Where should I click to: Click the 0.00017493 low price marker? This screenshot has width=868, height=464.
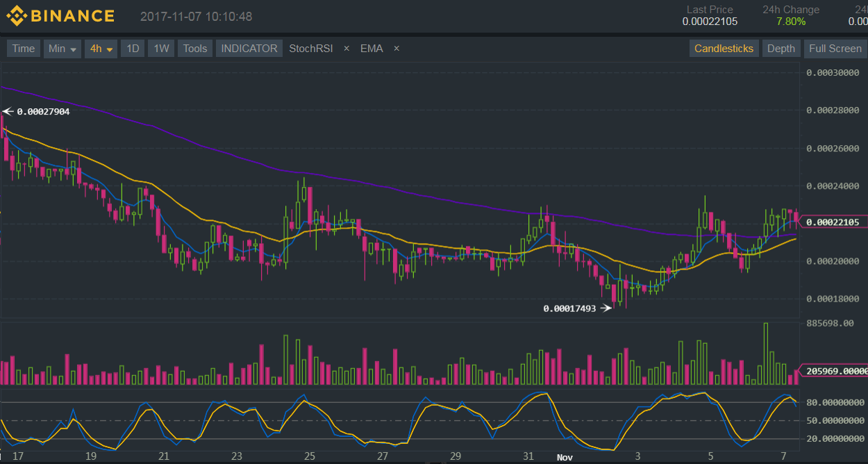569,308
